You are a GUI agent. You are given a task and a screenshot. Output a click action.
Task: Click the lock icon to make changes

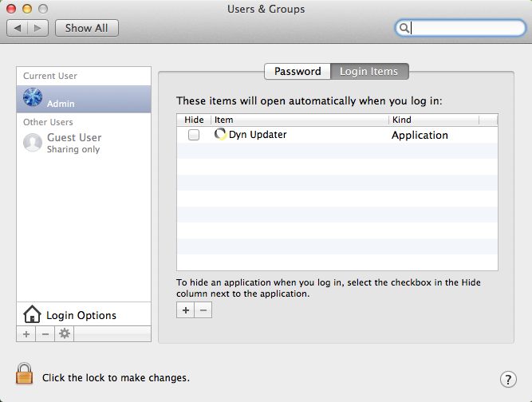(x=25, y=374)
